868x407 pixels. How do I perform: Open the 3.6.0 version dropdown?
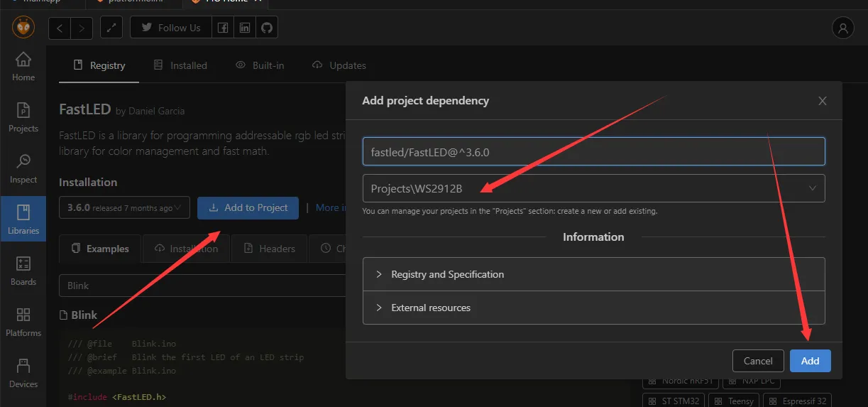(124, 208)
